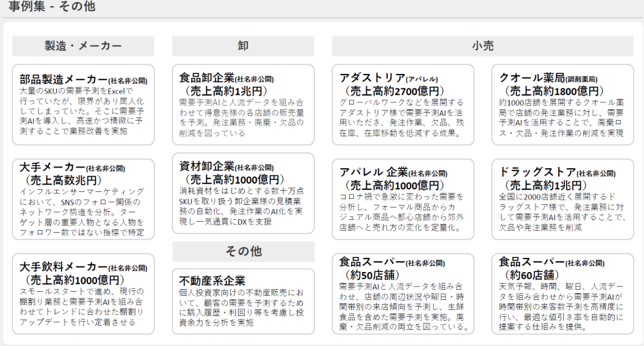This screenshot has height=346, width=644.
Task: Click the クオール薬局 card description text
Action: (563, 118)
